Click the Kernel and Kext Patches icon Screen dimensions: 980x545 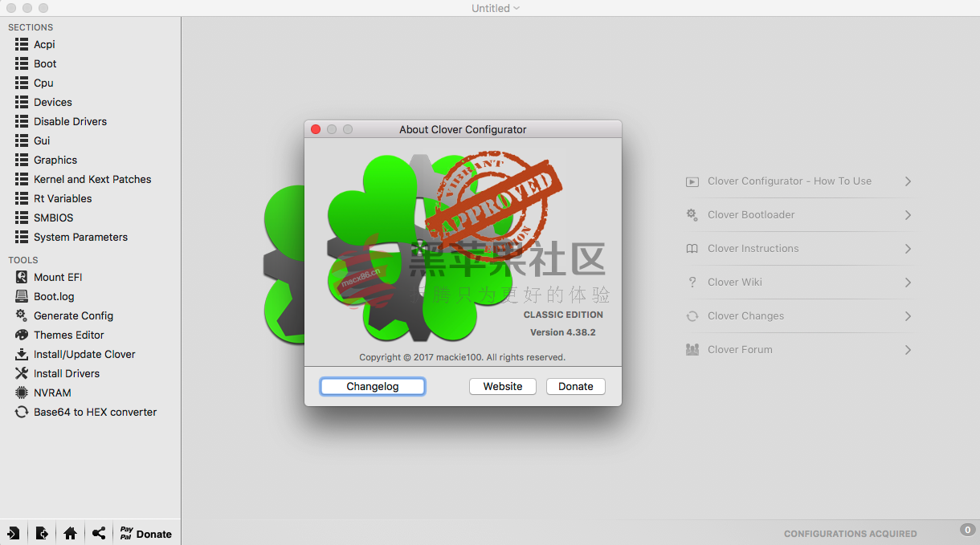[x=22, y=179]
